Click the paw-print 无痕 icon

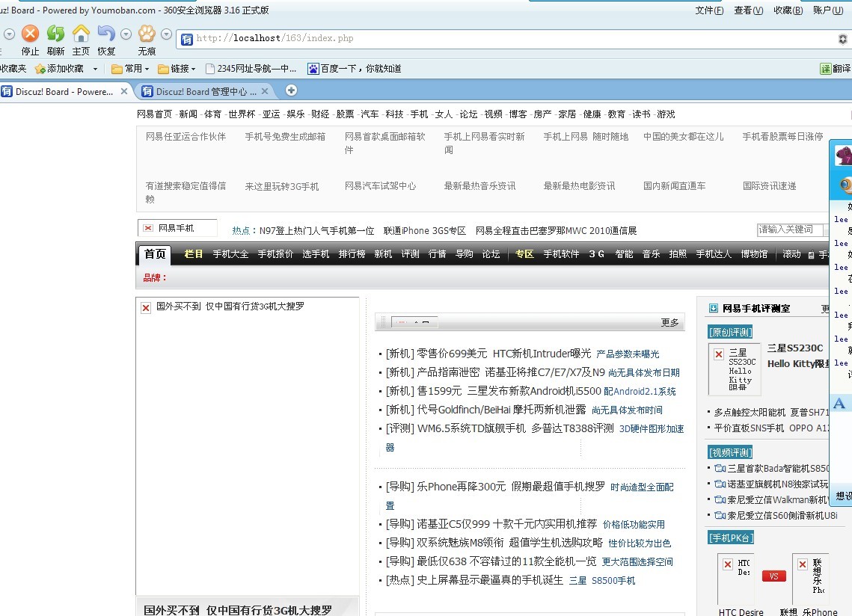point(147,34)
